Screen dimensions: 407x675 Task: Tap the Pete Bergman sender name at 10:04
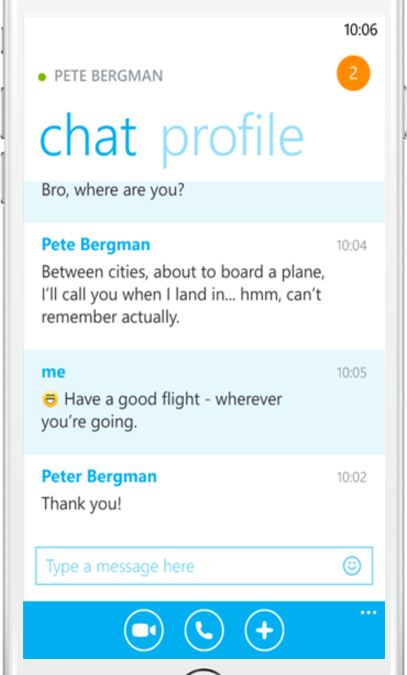[x=96, y=245]
